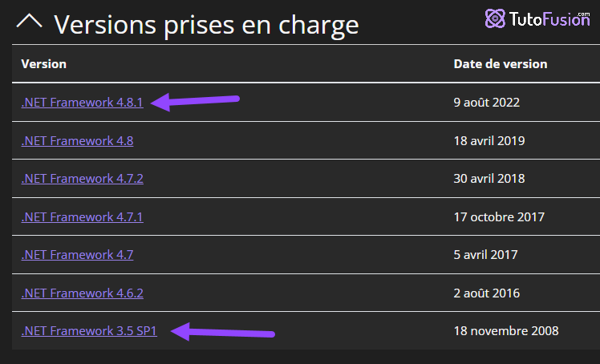The width and height of the screenshot is (600, 364).
Task: Open the .NET Framework 4.7.2 link
Action: (83, 179)
